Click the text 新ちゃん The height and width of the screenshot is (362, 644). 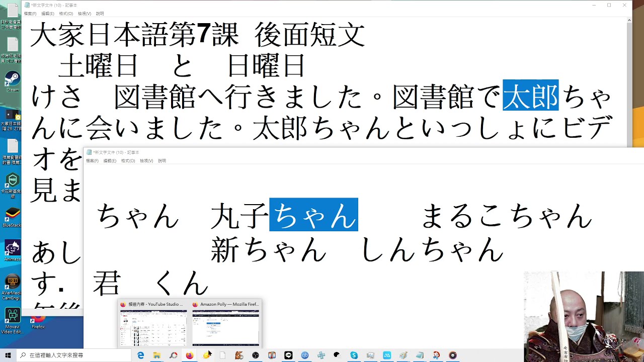[x=269, y=249]
